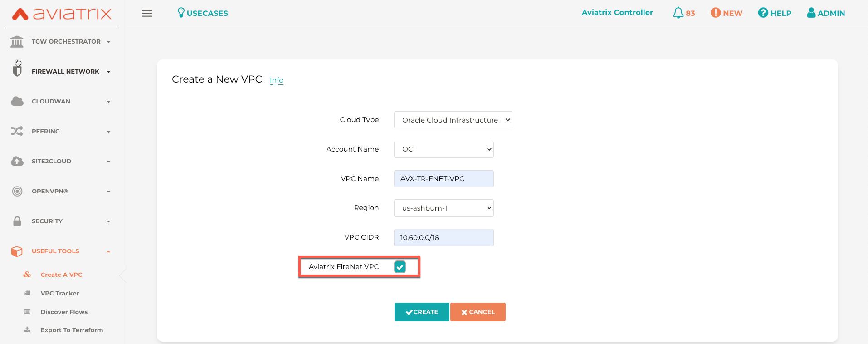
Task: Click the Aviatrix Controller title text
Action: click(617, 12)
